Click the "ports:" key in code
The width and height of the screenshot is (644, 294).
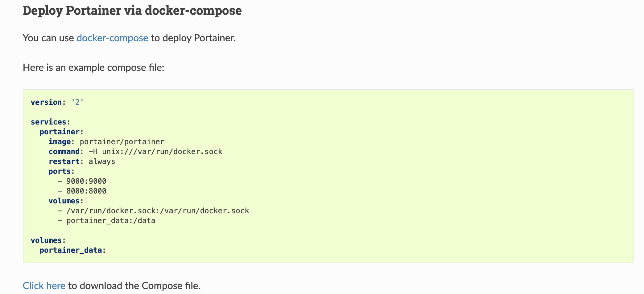(62, 171)
